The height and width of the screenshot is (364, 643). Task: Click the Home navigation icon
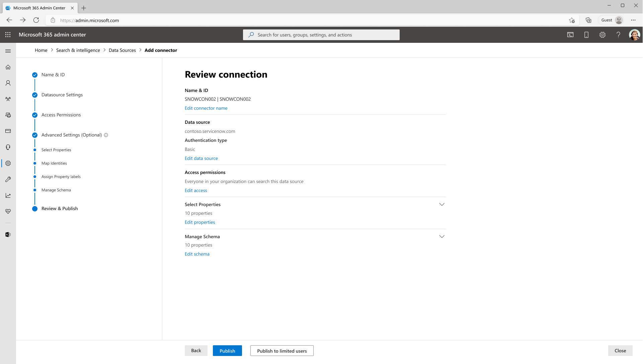8,67
